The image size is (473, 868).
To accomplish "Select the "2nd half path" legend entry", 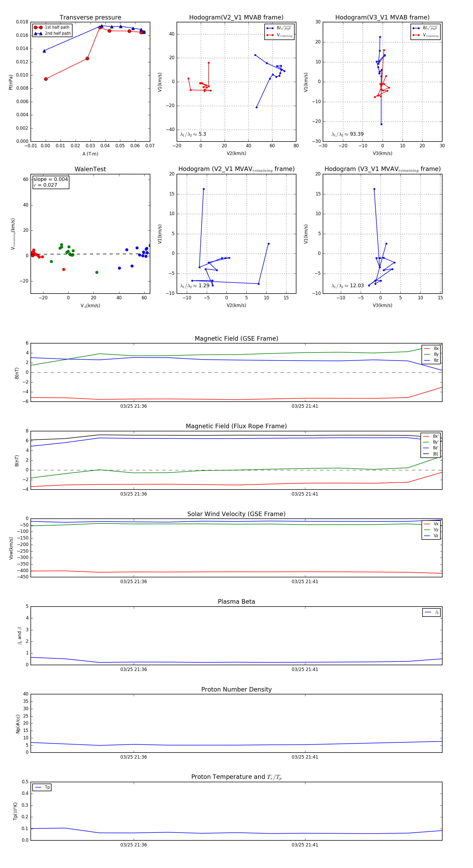I will click(53, 33).
